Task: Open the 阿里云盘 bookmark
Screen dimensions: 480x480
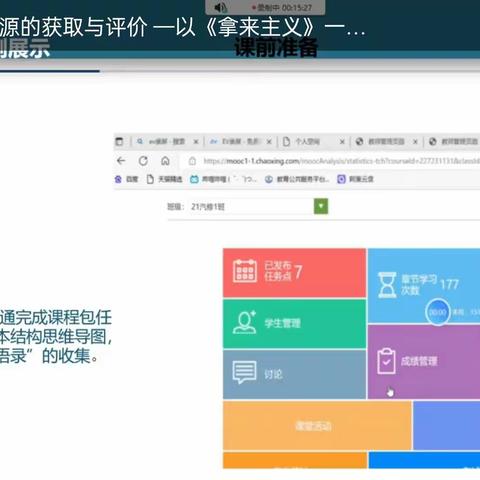Action: coord(356,179)
